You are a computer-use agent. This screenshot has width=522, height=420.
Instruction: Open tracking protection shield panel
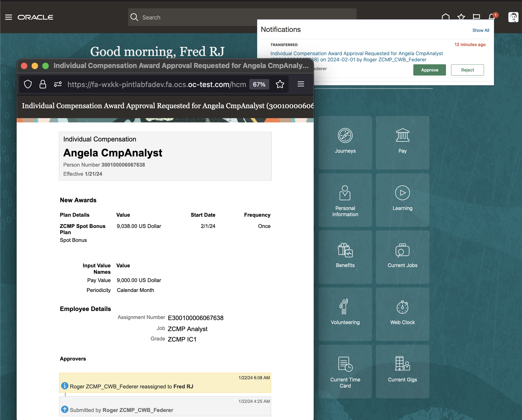pyautogui.click(x=28, y=84)
